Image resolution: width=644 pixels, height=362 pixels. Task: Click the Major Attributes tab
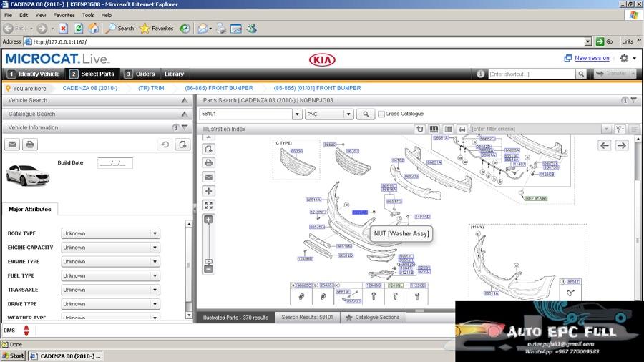tap(30, 210)
